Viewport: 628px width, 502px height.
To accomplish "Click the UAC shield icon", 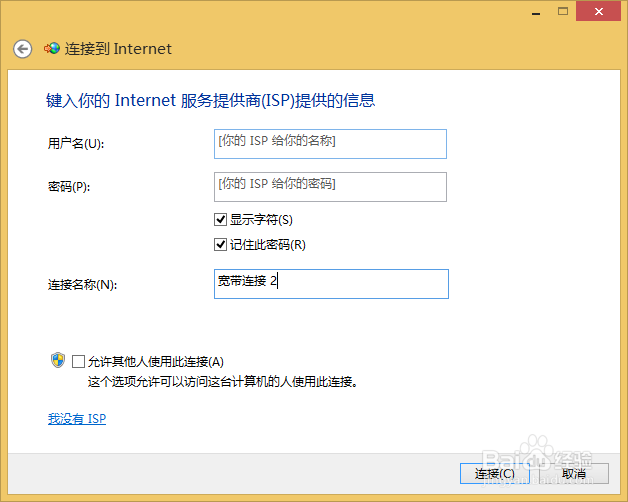I will [x=58, y=360].
